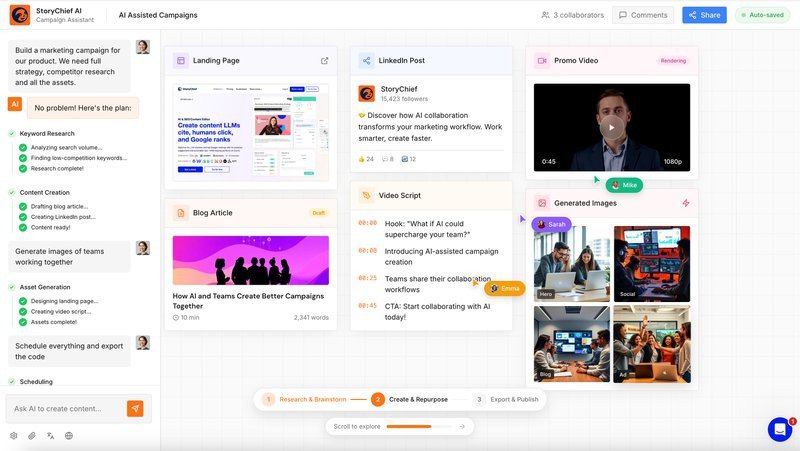Click the Scroll to explore progress bar
Viewport: 800px width, 451px height.
coord(418,427)
